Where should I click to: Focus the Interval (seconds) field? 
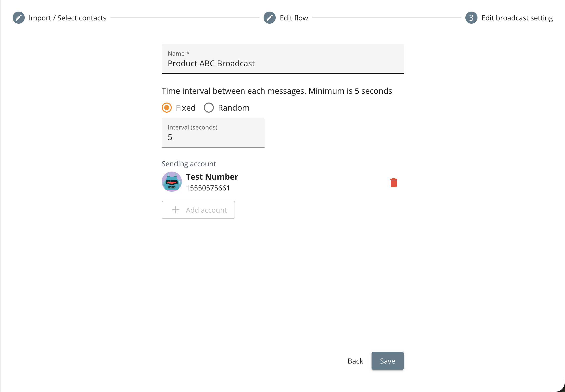click(x=213, y=133)
